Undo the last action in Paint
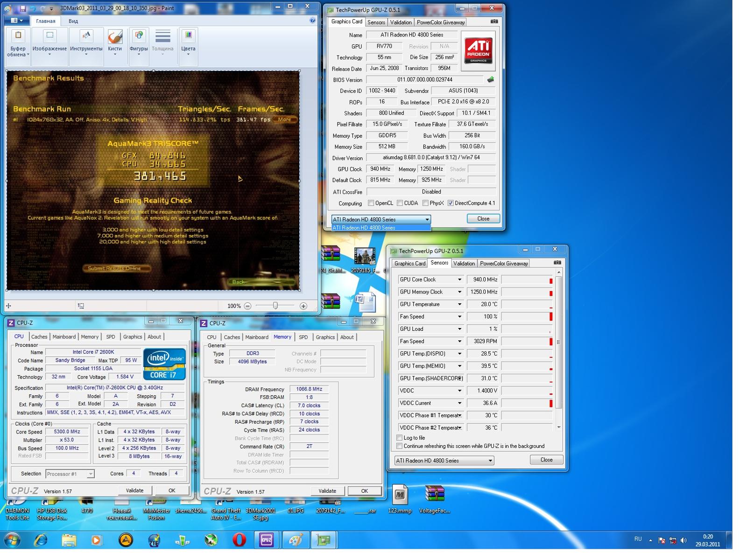Screen dimensions: 747x560 pos(33,8)
